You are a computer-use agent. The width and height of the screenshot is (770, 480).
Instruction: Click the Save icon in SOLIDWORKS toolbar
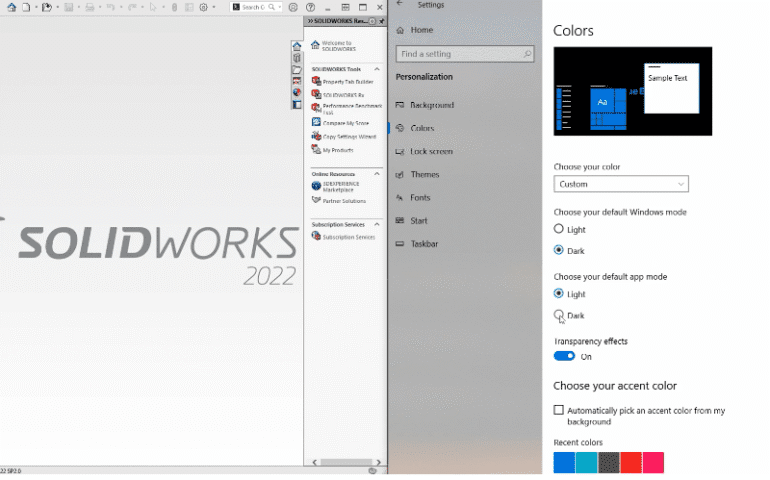69,7
